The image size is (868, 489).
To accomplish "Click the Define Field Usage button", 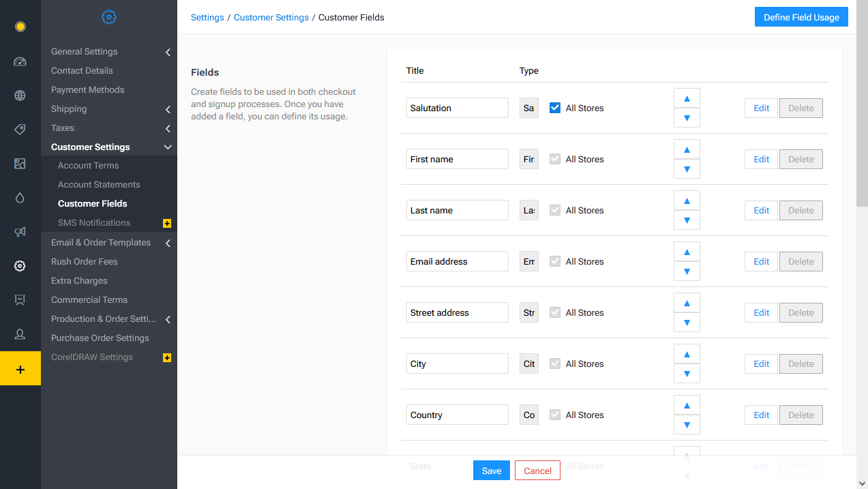I will (x=801, y=16).
